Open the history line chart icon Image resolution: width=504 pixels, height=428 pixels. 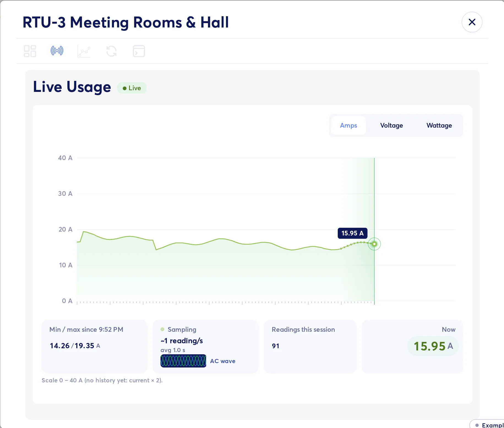84,51
